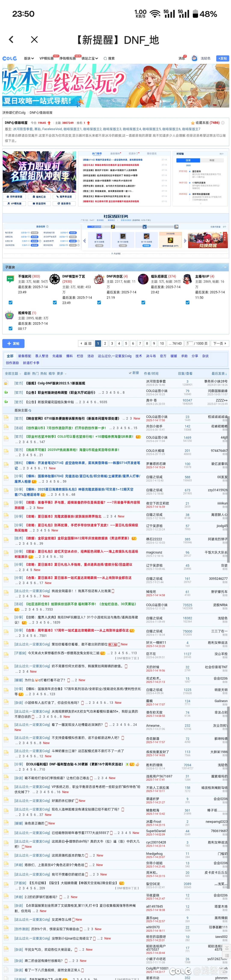Select the 爆料 category tab
The image size is (231, 980).
[x=69, y=356]
